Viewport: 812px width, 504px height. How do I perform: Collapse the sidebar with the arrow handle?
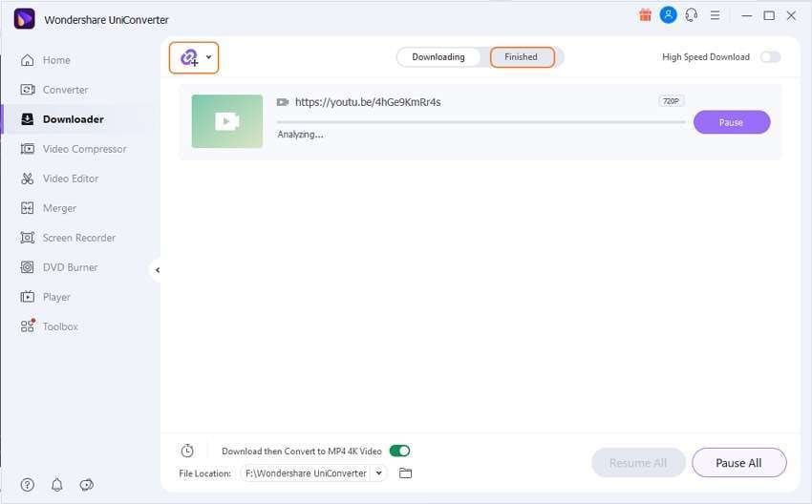(x=157, y=270)
